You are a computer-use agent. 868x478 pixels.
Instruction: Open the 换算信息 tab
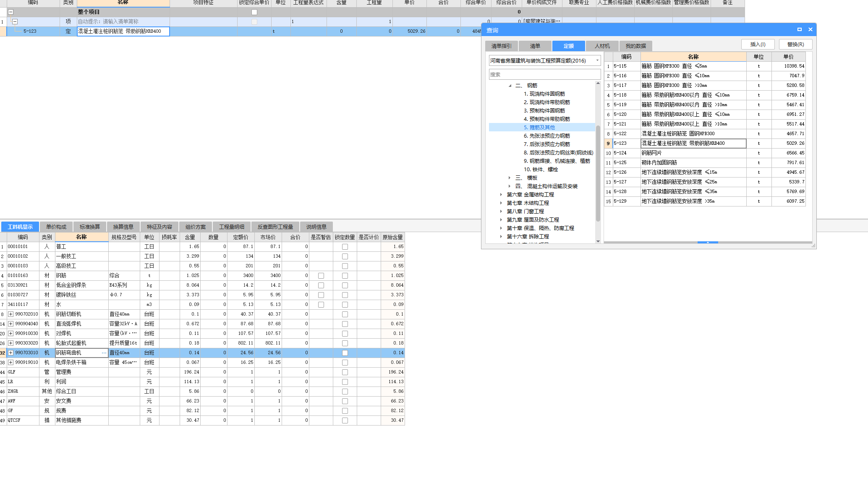pyautogui.click(x=123, y=227)
